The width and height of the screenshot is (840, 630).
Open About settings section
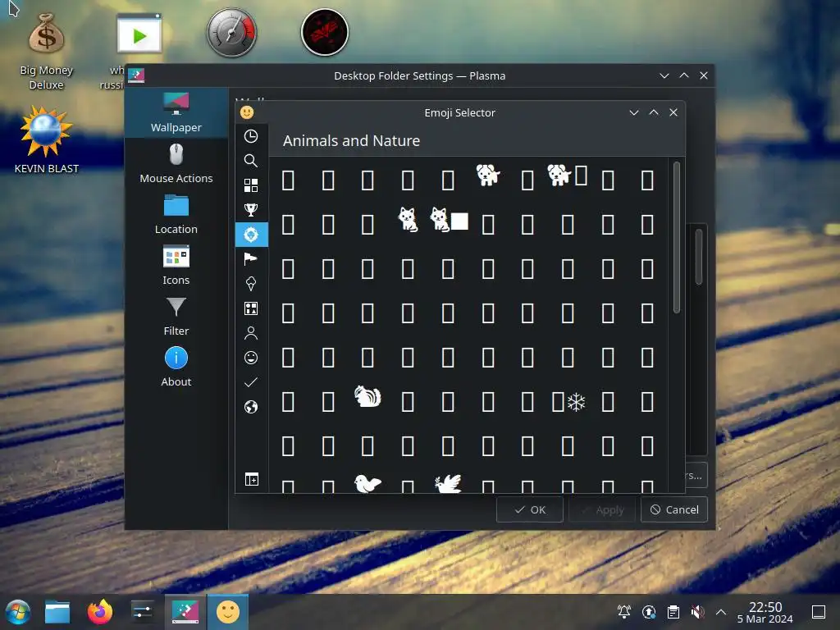point(176,367)
